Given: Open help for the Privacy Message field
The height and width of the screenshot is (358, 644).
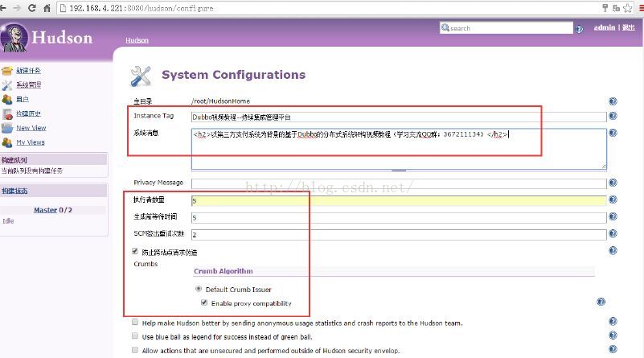Looking at the screenshot, I should (x=613, y=183).
